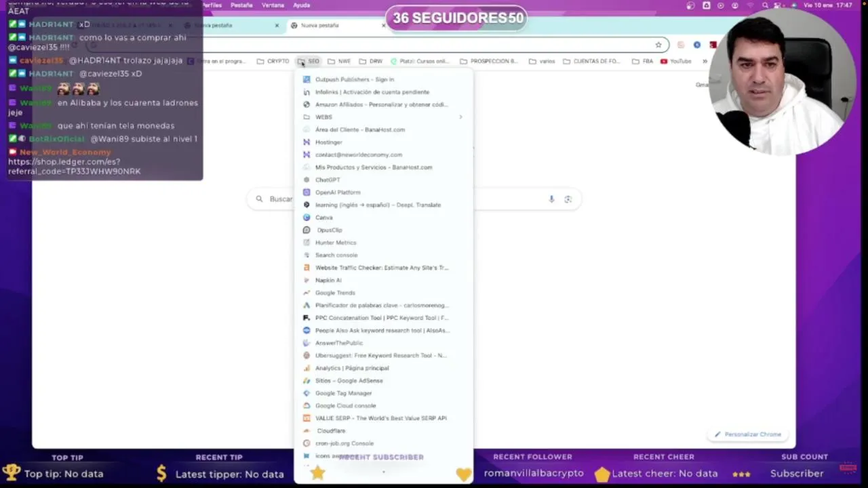Click the cron-job.org Console icon

click(307, 443)
